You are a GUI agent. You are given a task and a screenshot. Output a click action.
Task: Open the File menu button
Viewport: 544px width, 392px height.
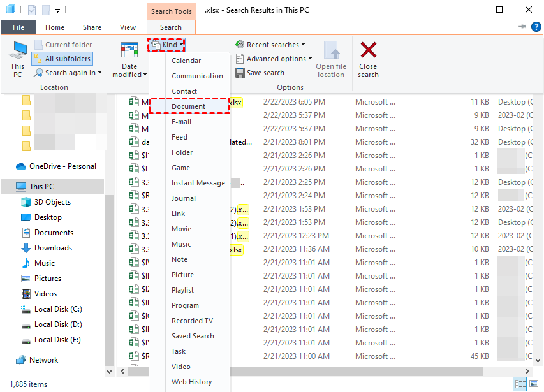(18, 27)
